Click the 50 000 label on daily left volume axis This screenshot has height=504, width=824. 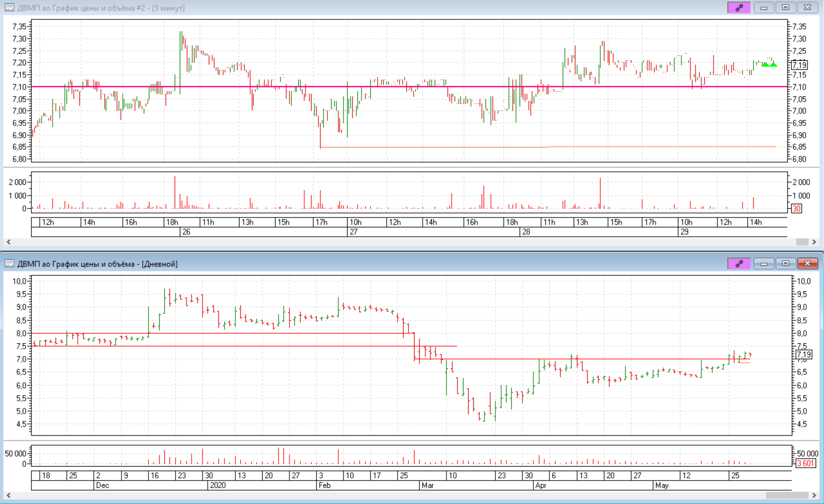15,453
